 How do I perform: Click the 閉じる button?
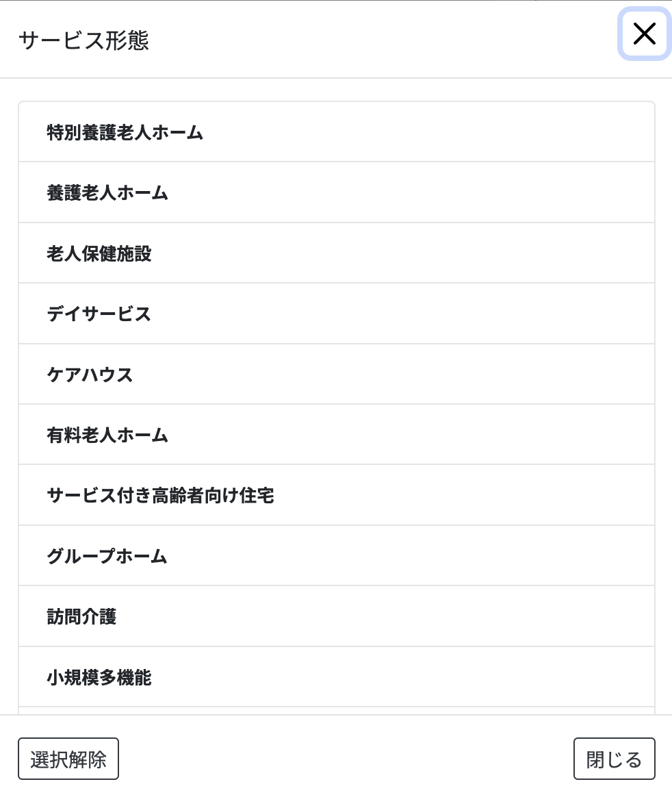tap(614, 759)
